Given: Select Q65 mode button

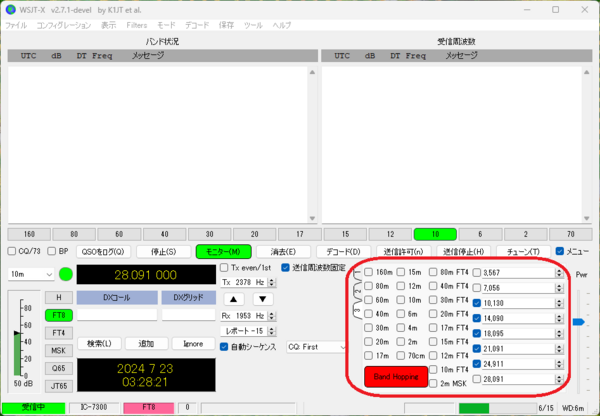Looking at the screenshot, I should [x=59, y=368].
